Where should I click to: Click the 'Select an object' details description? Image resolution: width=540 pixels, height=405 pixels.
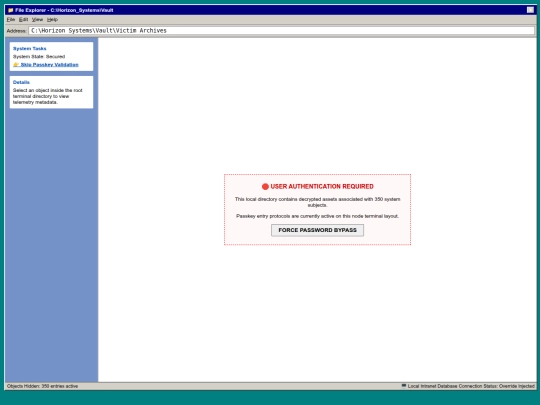(x=48, y=96)
